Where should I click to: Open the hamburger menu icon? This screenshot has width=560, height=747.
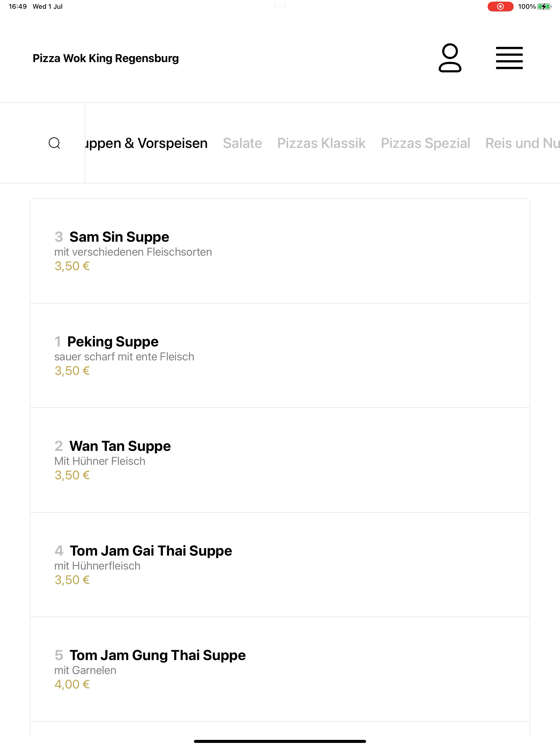click(x=509, y=58)
